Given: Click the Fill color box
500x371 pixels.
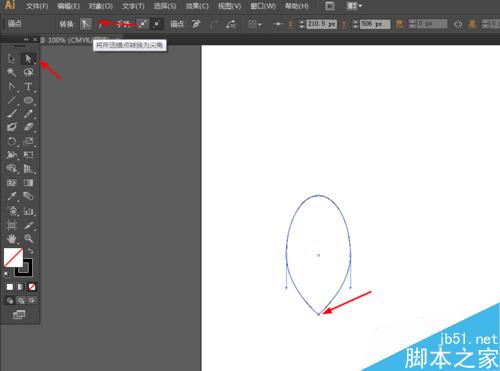Looking at the screenshot, I should point(13,257).
